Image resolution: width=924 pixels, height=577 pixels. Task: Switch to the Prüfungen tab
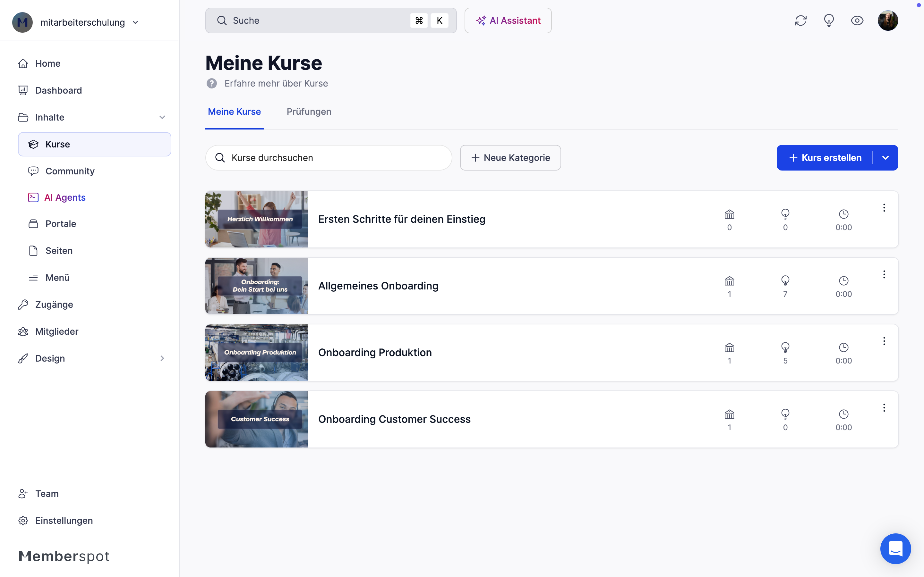tap(309, 112)
